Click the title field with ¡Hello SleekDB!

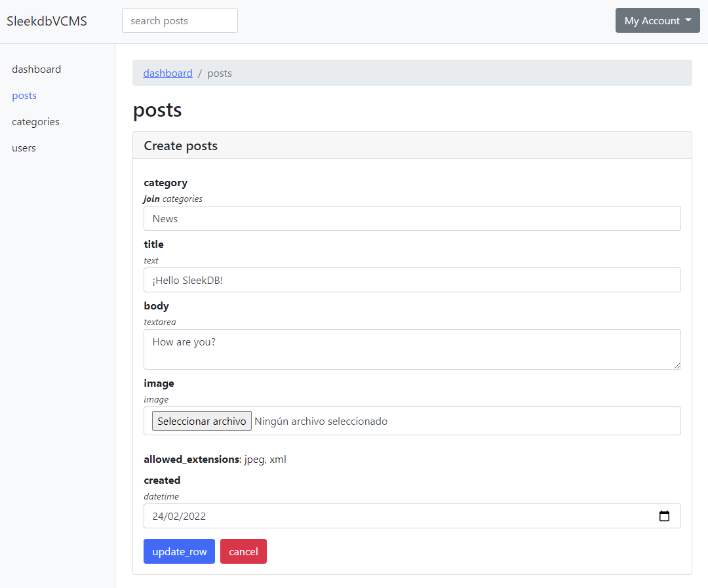(412, 280)
